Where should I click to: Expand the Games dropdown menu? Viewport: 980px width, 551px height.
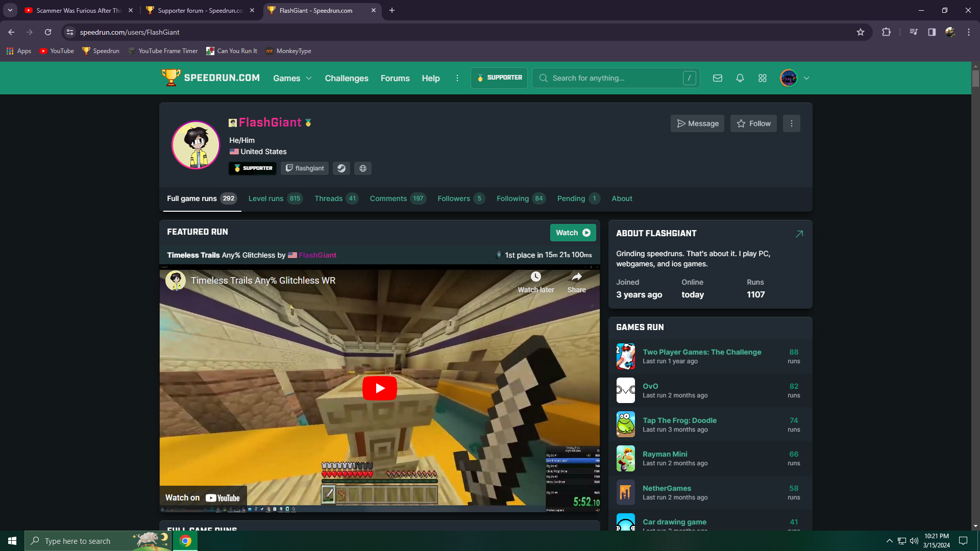pyautogui.click(x=292, y=78)
